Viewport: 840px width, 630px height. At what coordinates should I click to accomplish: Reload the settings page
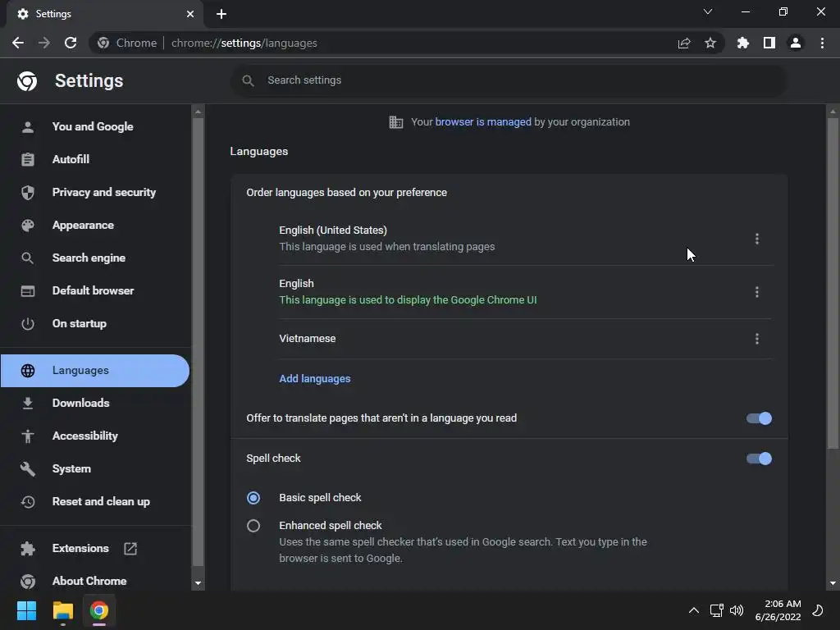tap(71, 43)
